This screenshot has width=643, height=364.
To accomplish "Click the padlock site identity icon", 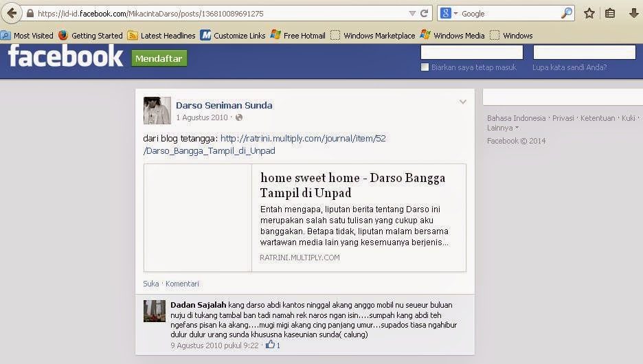I will click(30, 14).
